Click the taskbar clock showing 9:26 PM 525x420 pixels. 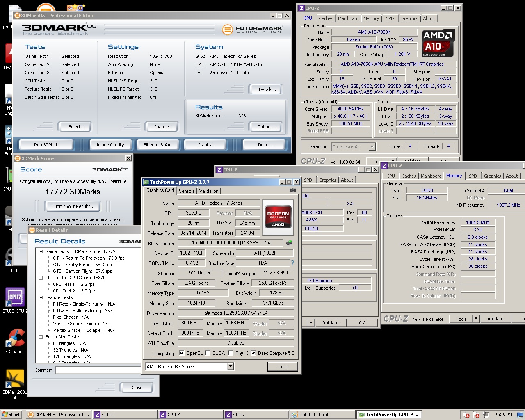tap(504, 415)
